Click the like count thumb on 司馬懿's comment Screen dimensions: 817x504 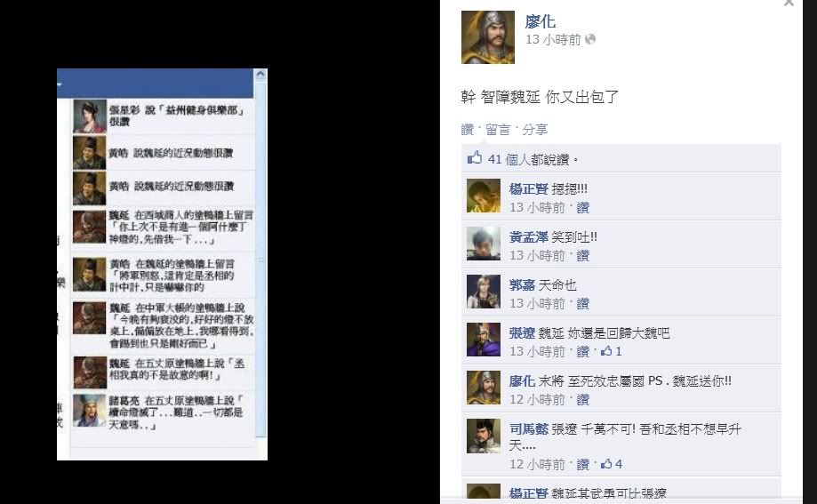point(606,464)
